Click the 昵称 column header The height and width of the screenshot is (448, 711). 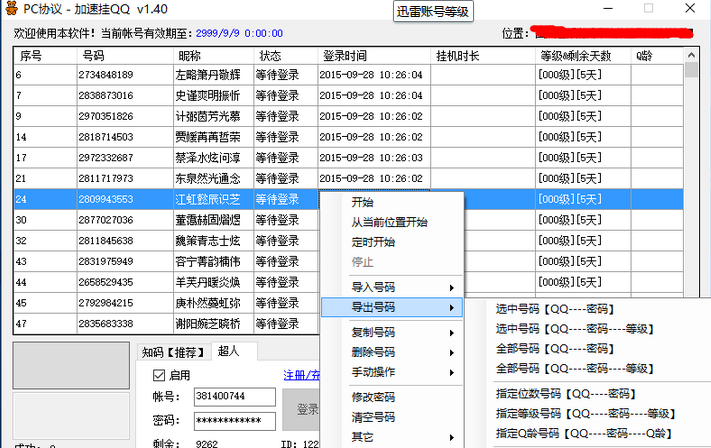pos(213,56)
